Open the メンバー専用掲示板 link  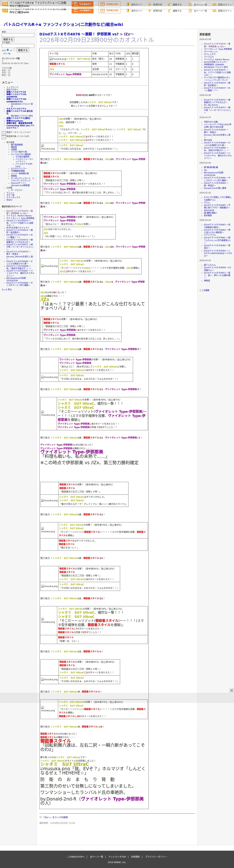[x=20, y=173]
